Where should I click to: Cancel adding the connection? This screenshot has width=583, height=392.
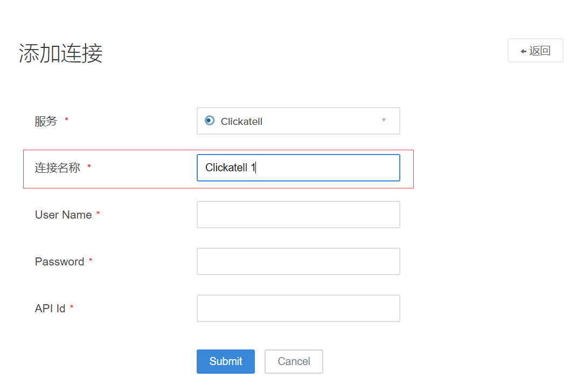pyautogui.click(x=294, y=361)
